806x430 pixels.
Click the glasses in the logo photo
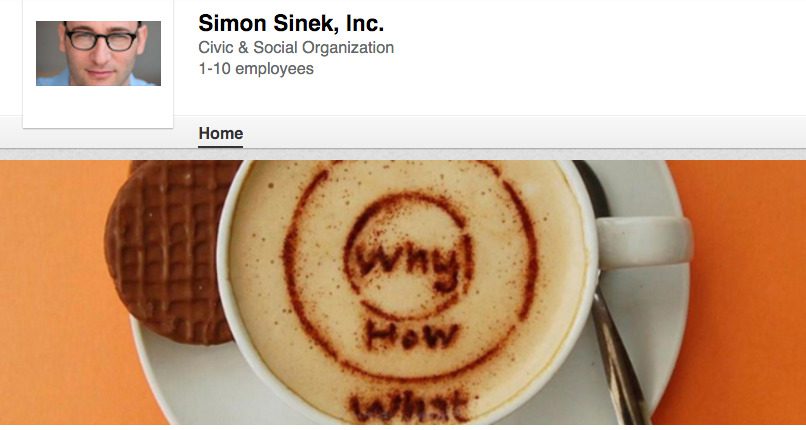(101, 40)
